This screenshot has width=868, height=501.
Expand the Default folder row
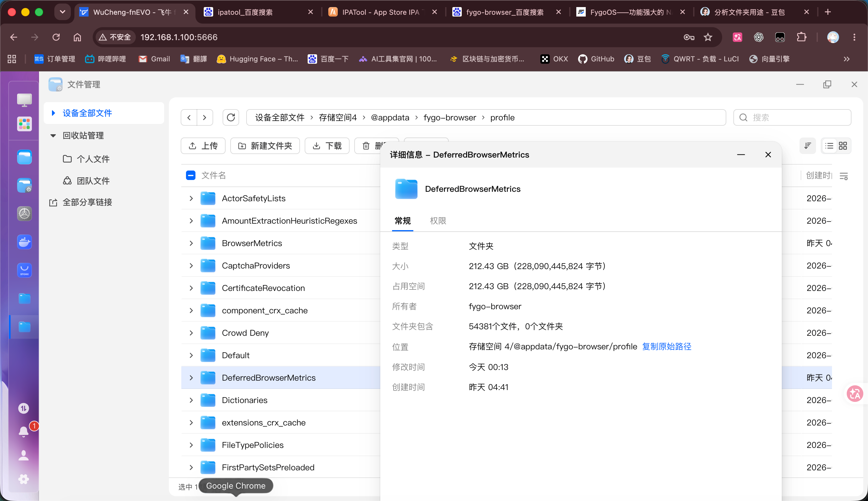pyautogui.click(x=191, y=356)
